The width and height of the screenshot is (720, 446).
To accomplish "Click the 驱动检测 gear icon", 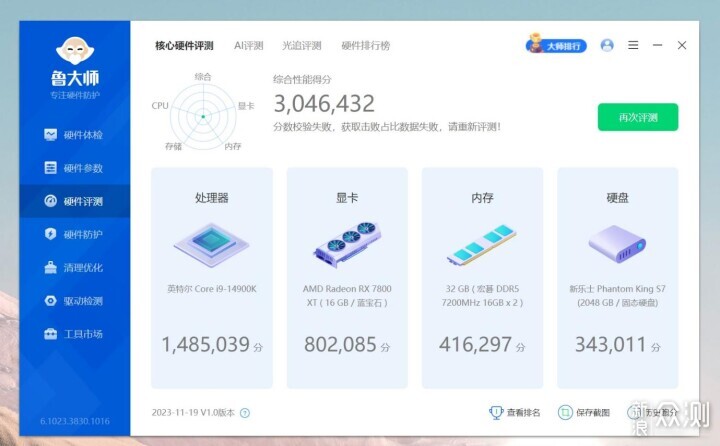I will (51, 300).
